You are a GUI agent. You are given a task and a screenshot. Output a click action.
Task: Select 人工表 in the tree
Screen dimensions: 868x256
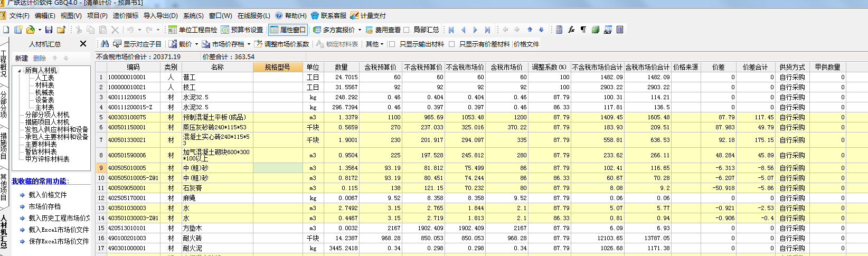[x=45, y=78]
